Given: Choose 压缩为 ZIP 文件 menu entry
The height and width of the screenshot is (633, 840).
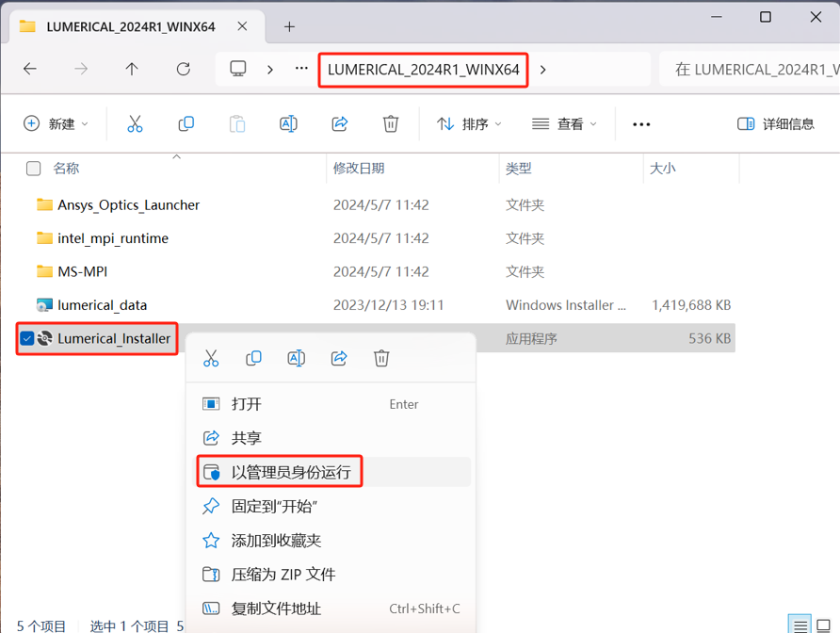Looking at the screenshot, I should click(283, 575).
